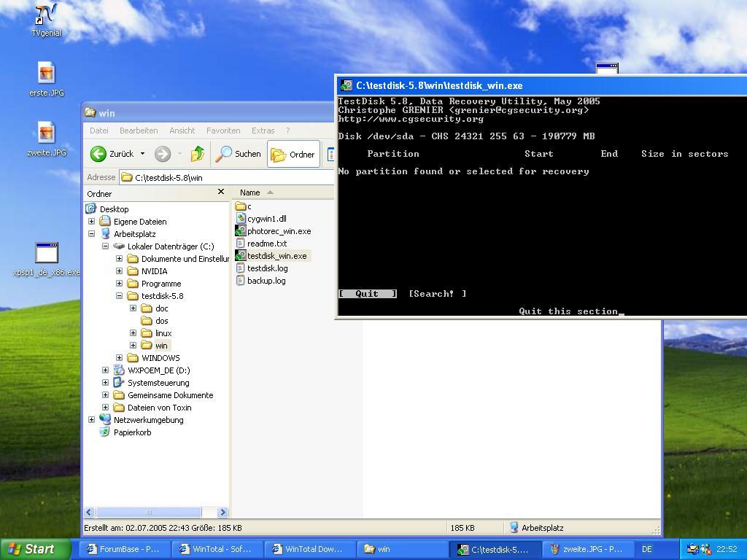The width and height of the screenshot is (747, 560).
Task: Click the Suchen search toolbar button
Action: tap(239, 154)
